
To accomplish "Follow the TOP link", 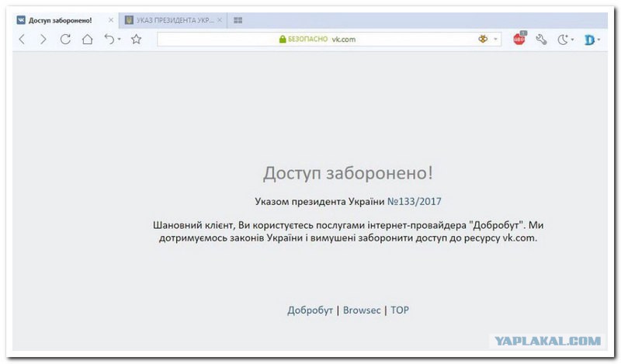I will point(400,310).
